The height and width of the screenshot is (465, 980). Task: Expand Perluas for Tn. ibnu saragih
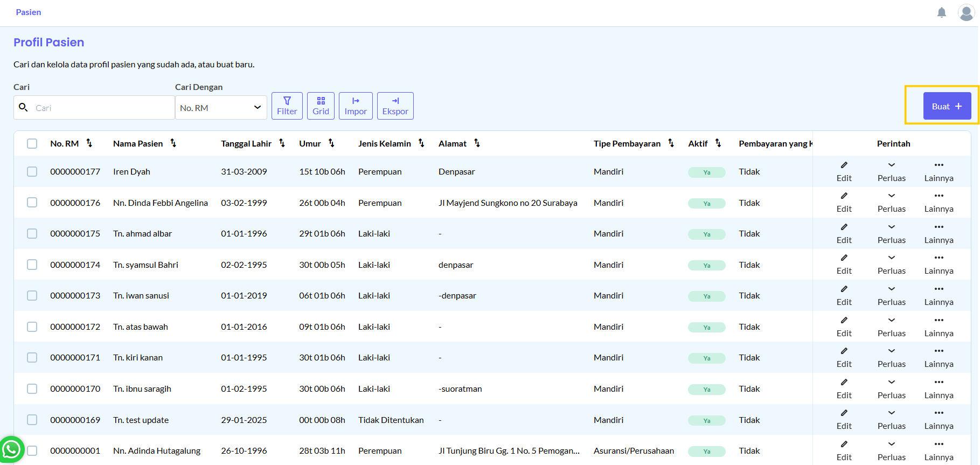click(x=892, y=389)
